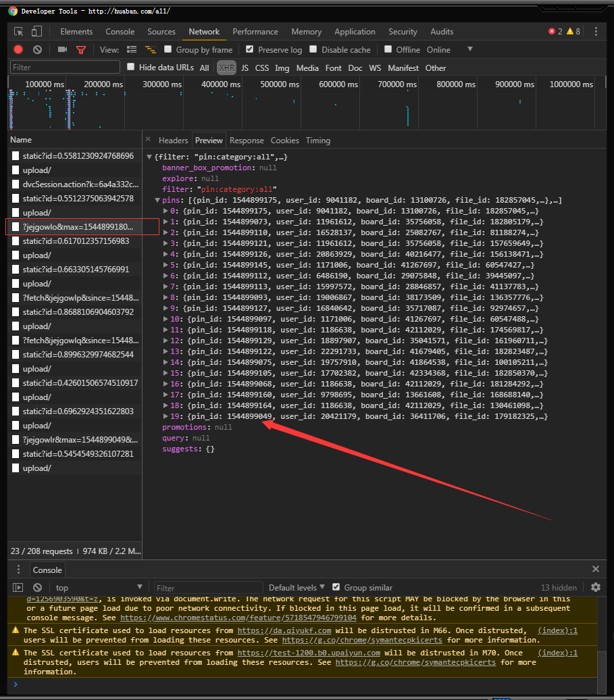Open the test-1200.b0.upaiyun.com link

(309, 653)
